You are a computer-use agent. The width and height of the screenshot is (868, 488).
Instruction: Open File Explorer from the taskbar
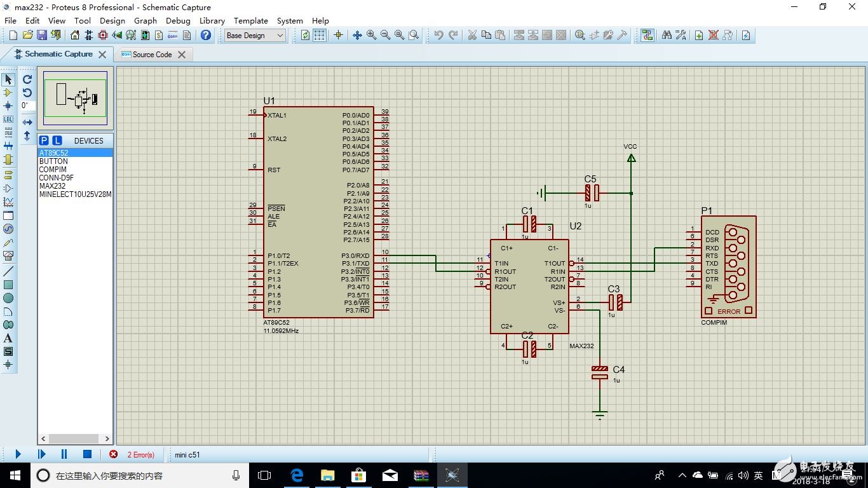click(328, 475)
